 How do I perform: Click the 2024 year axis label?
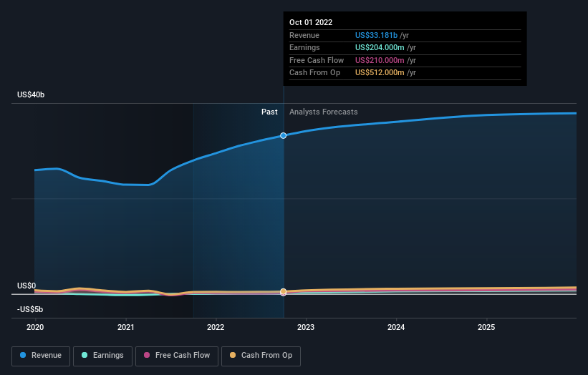pos(396,328)
